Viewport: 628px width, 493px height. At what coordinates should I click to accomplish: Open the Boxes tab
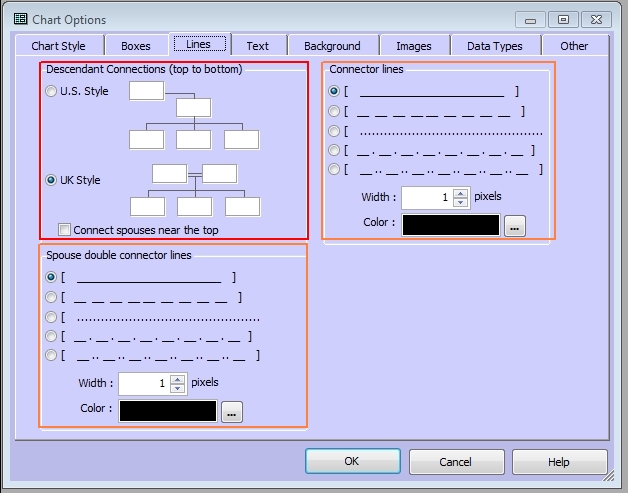pos(136,46)
